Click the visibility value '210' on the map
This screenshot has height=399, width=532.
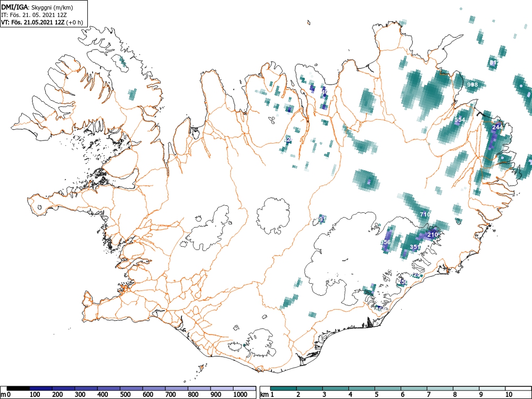[432, 235]
